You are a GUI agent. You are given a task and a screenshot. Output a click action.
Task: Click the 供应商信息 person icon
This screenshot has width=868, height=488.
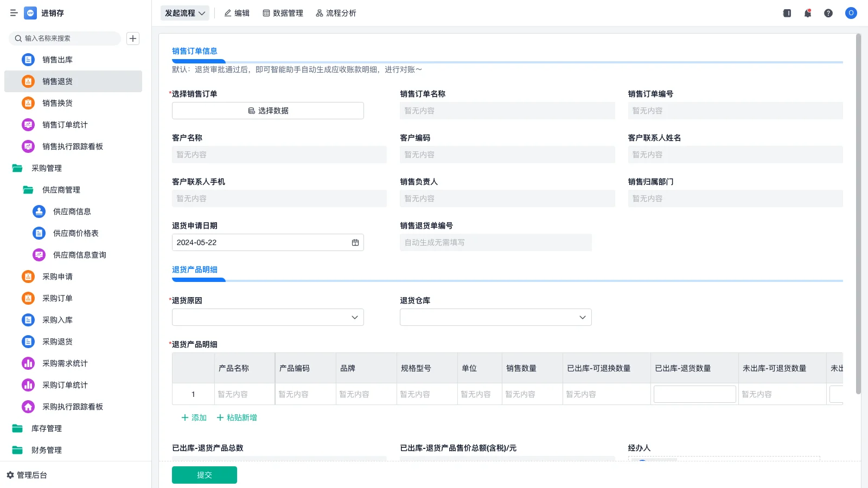39,211
